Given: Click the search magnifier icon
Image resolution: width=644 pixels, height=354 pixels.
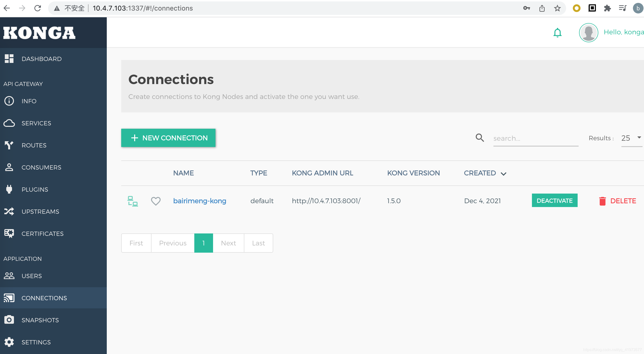Looking at the screenshot, I should click(480, 138).
